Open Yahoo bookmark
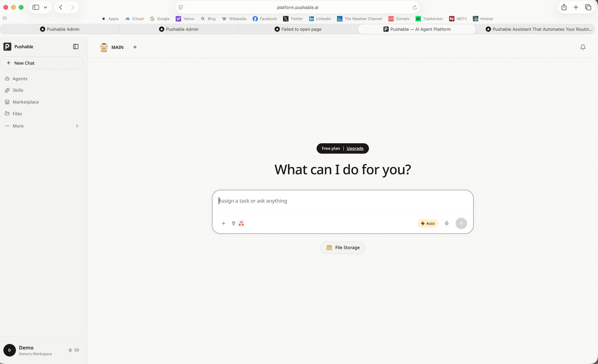 coord(185,19)
